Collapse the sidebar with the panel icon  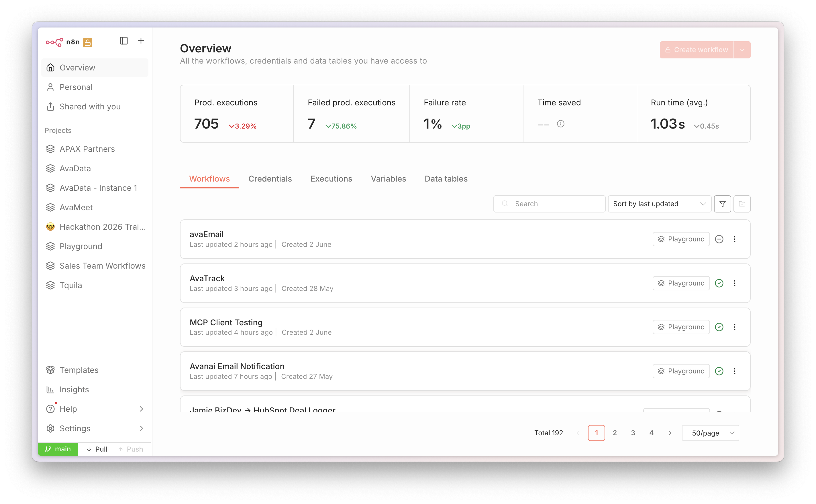[x=124, y=41]
